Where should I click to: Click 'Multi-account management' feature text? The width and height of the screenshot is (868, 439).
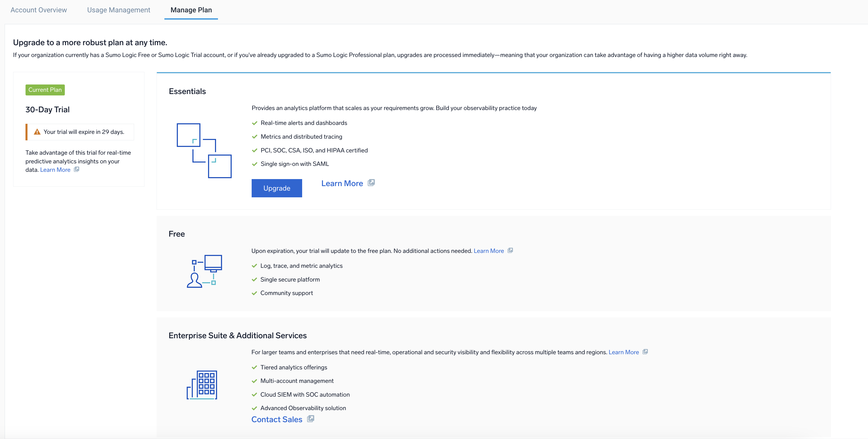297,381
